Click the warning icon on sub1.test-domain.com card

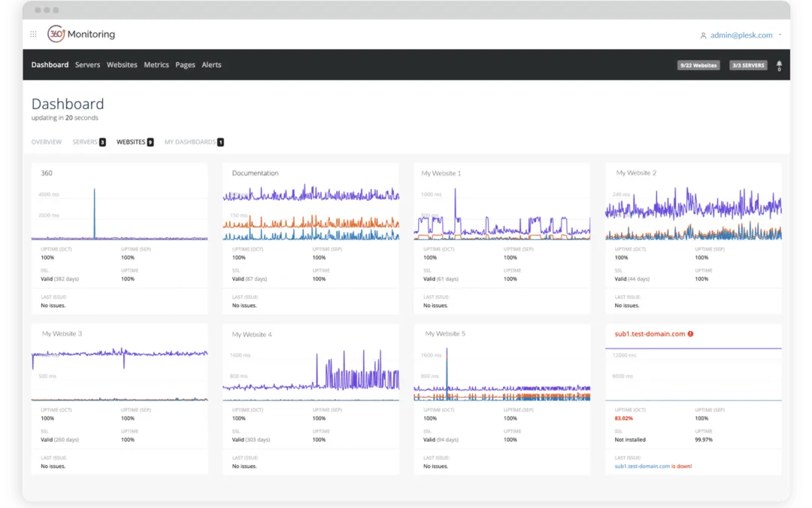click(x=690, y=333)
